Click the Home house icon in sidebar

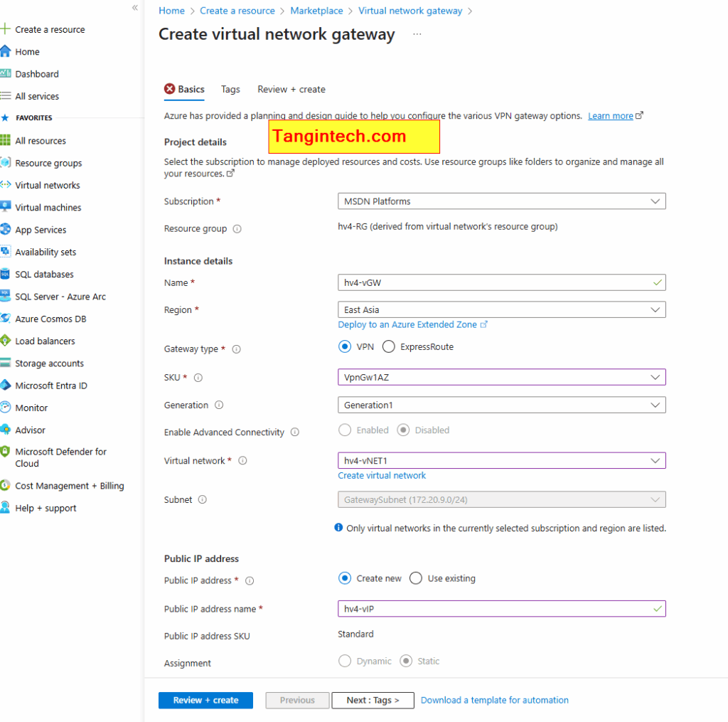(5, 51)
